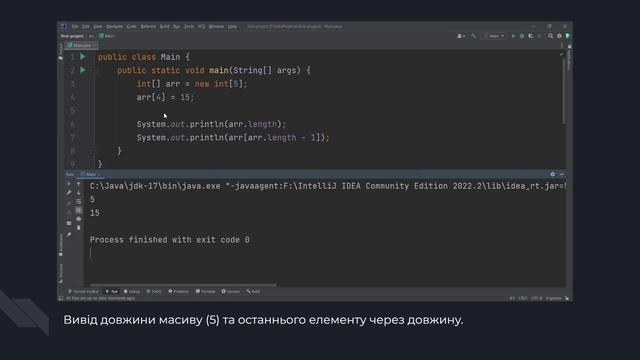Click the green Run button in top toolbar
Viewport: 640px width, 360px height.
pos(513,36)
